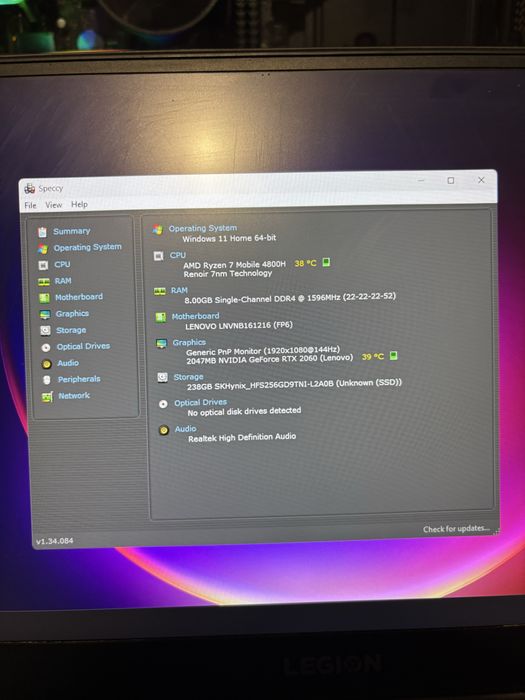
Task: Select Graphics in the sidebar list
Action: 72,314
